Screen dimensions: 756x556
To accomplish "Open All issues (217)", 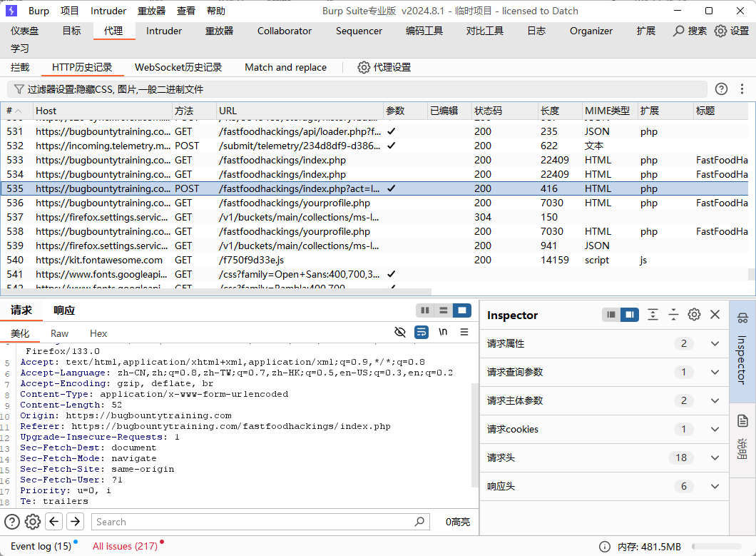I will [126, 546].
